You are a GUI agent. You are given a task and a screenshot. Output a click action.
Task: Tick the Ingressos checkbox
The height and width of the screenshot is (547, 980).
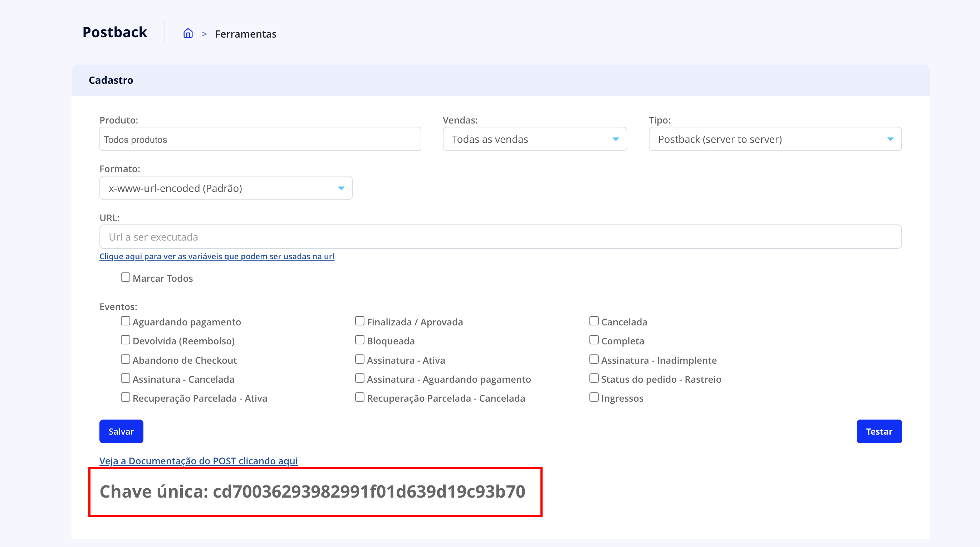(594, 397)
